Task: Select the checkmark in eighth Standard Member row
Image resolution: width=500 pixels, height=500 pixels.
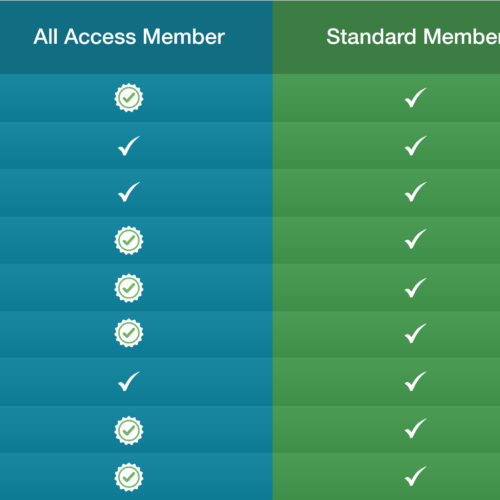Action: (415, 428)
